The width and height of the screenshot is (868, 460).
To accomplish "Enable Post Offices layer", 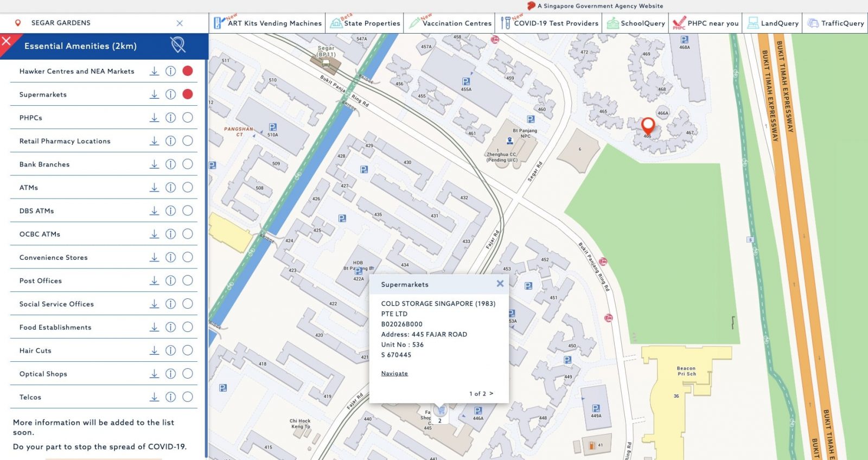I will coord(188,281).
